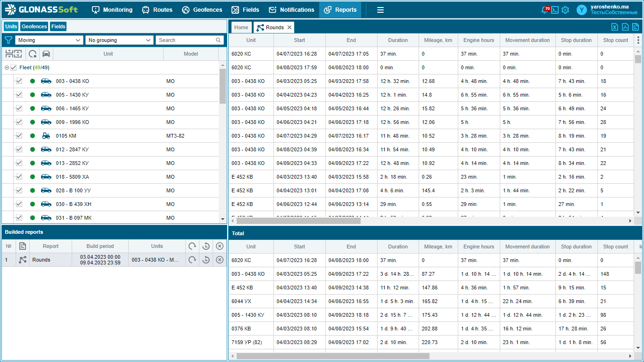Click the filter funnel icon
Image resolution: width=644 pixels, height=362 pixels.
click(8, 40)
